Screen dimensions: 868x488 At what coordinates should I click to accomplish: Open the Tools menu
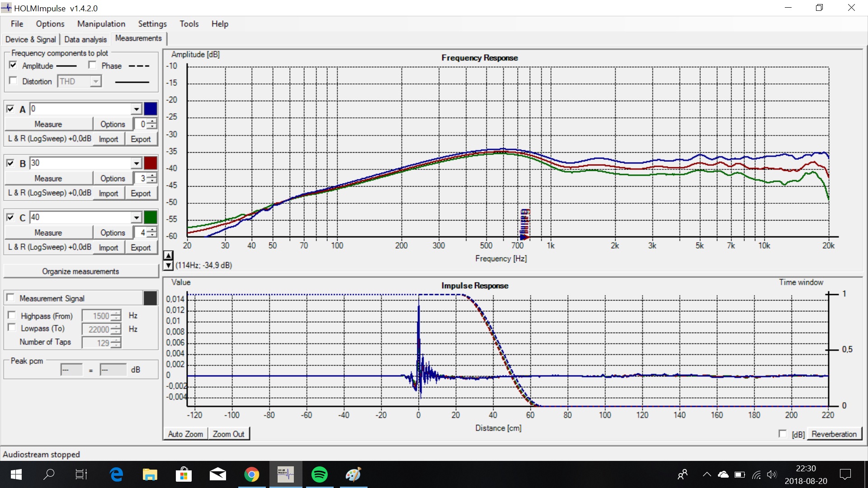point(189,24)
